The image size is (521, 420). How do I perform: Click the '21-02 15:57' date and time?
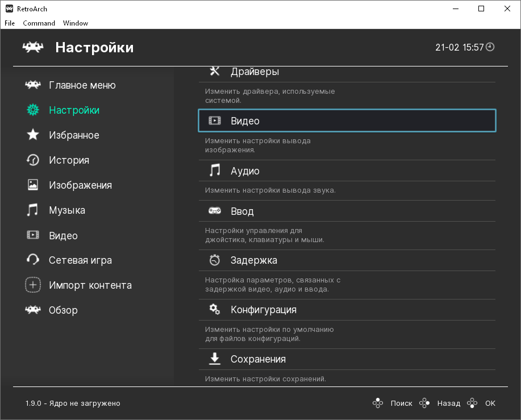pos(460,47)
